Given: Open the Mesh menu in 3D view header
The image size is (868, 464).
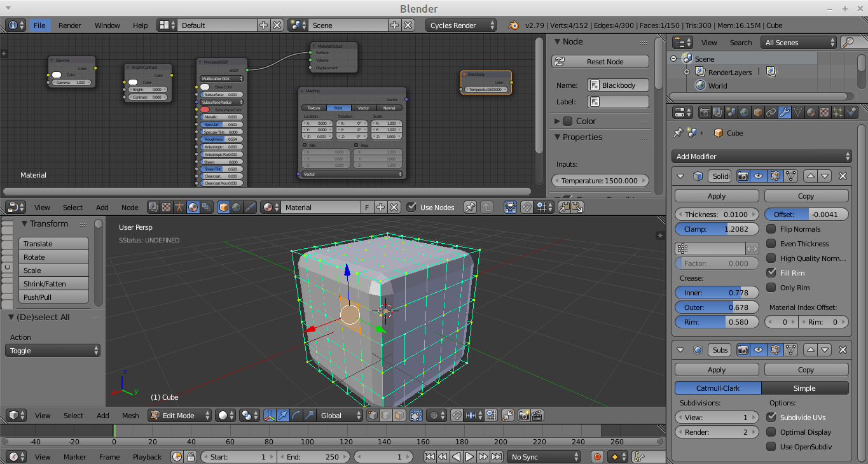Looking at the screenshot, I should click(x=130, y=416).
